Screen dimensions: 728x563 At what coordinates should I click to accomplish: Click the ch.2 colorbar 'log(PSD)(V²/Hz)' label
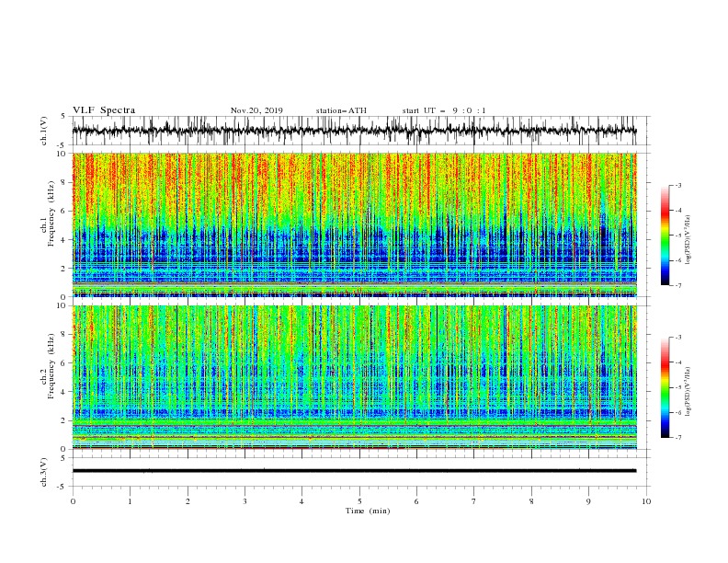[688, 392]
